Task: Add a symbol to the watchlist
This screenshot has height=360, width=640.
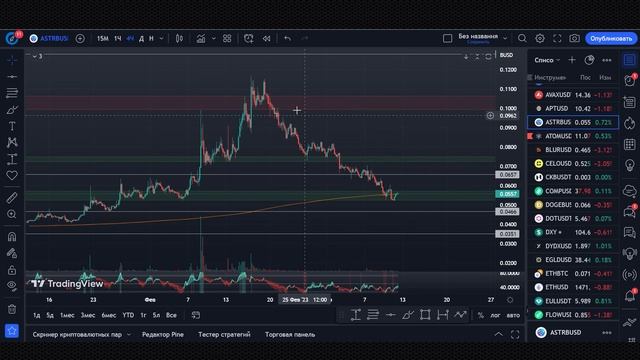Action: tap(572, 60)
